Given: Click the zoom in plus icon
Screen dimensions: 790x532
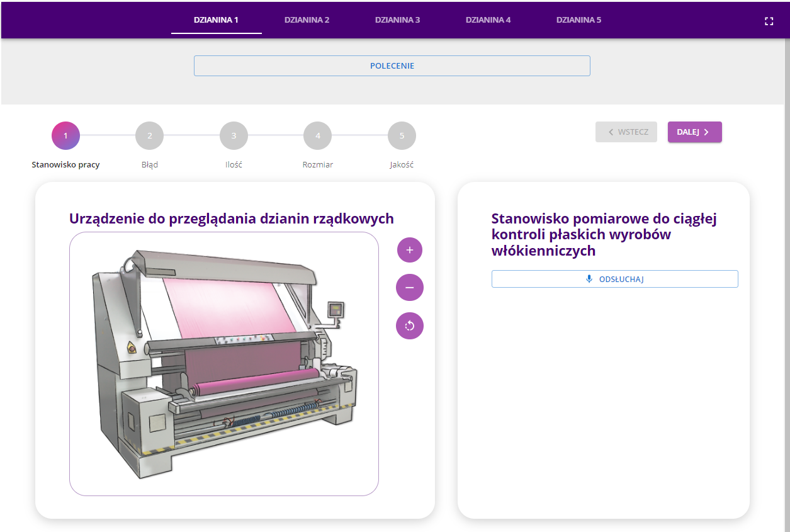Looking at the screenshot, I should pyautogui.click(x=410, y=250).
